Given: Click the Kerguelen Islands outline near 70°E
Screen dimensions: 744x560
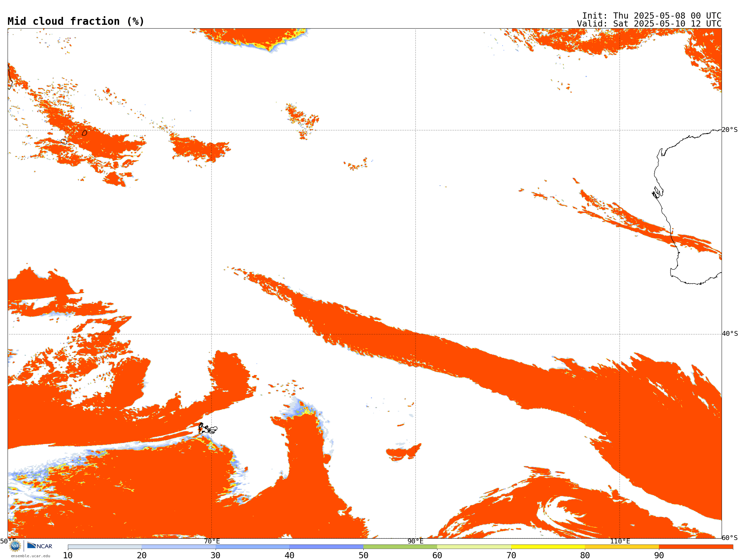Looking at the screenshot, I should tap(208, 428).
